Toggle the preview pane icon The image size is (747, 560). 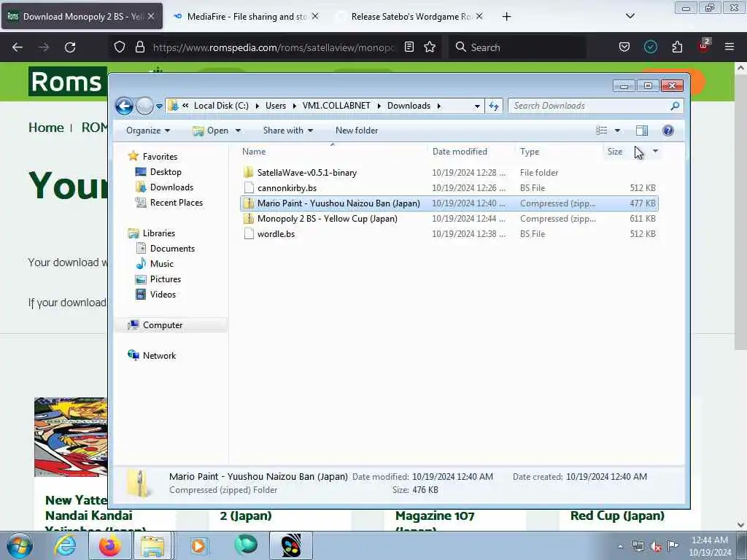(642, 131)
